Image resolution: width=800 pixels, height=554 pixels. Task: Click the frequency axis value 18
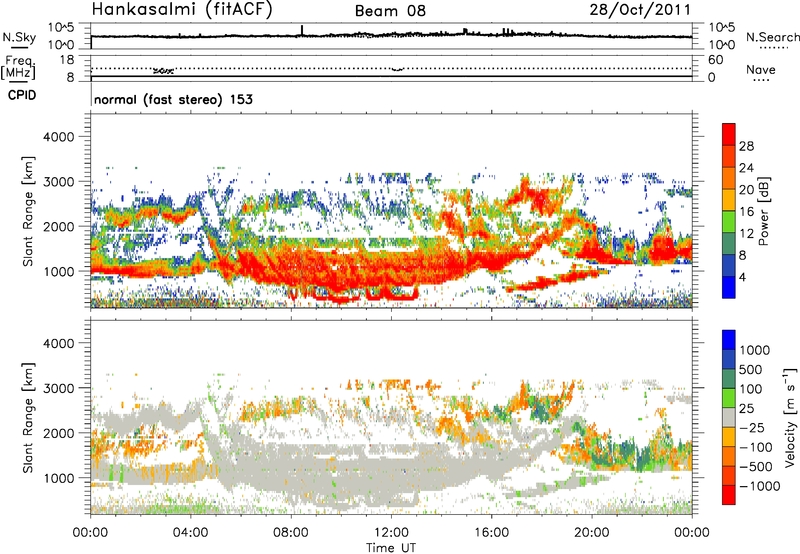tap(66, 60)
